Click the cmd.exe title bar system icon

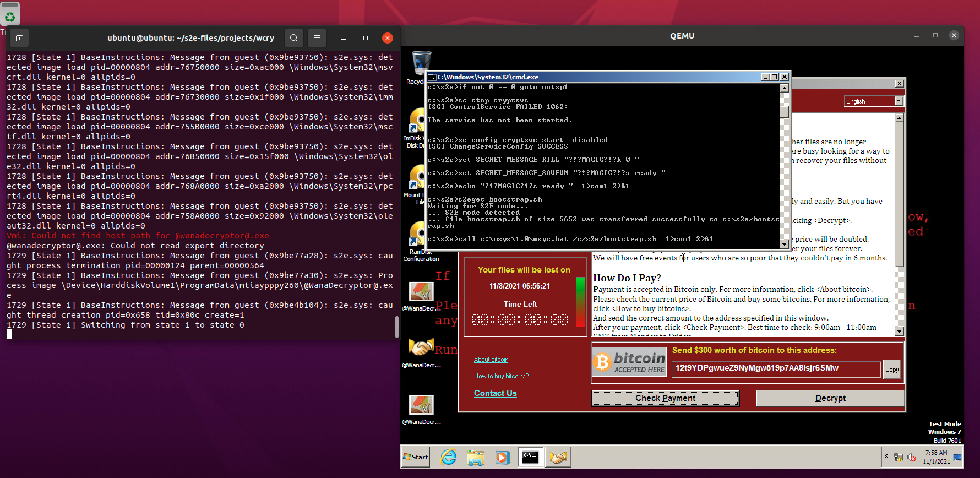[x=432, y=77]
